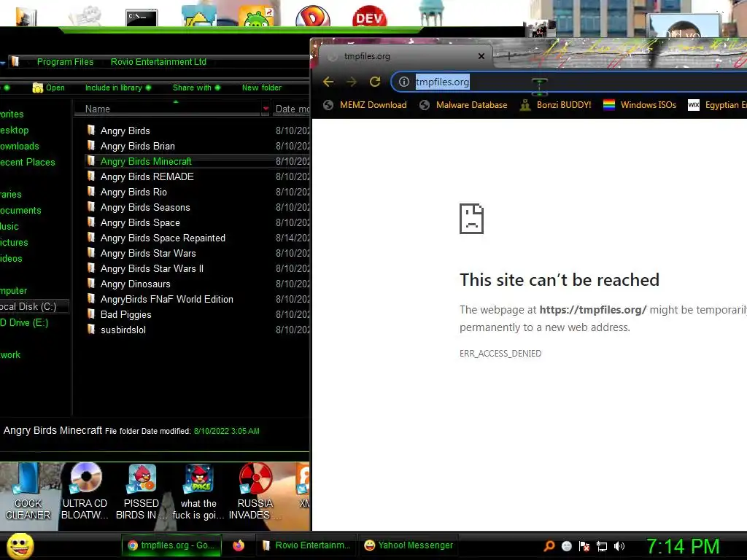Open the network tray icon

(x=602, y=546)
